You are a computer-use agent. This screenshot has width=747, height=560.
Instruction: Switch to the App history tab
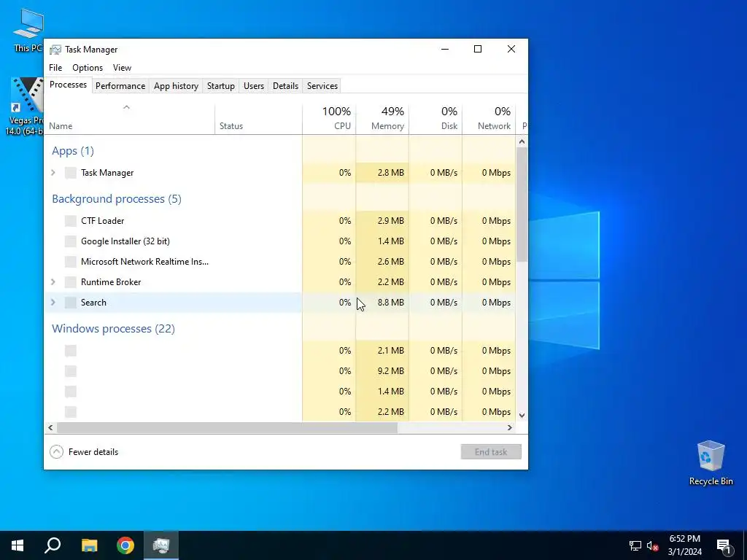176,86
